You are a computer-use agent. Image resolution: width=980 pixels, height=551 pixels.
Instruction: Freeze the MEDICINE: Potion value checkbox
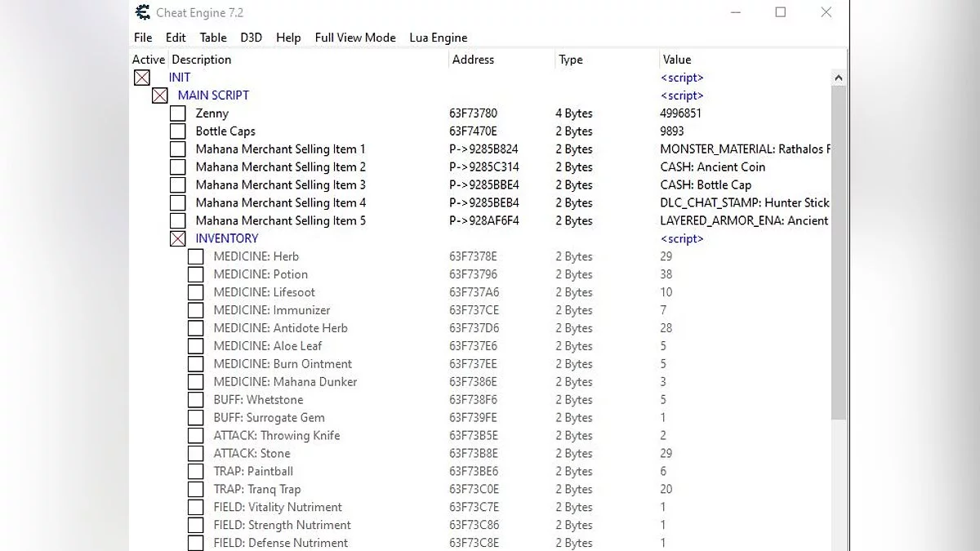coord(196,275)
